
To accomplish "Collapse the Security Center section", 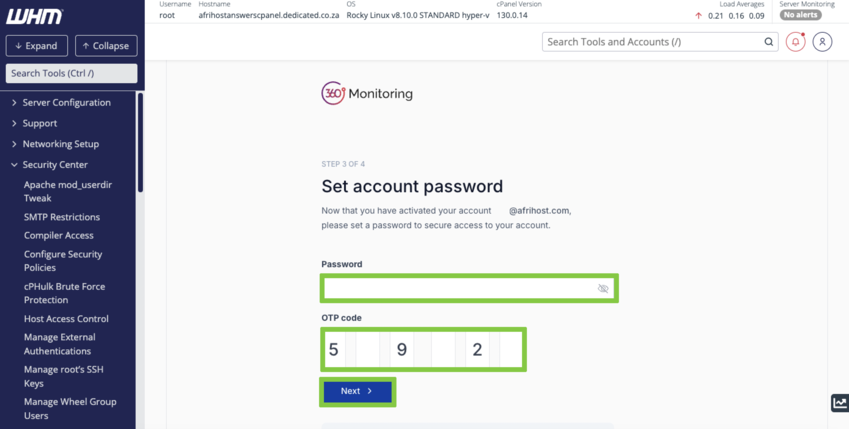I will click(55, 165).
